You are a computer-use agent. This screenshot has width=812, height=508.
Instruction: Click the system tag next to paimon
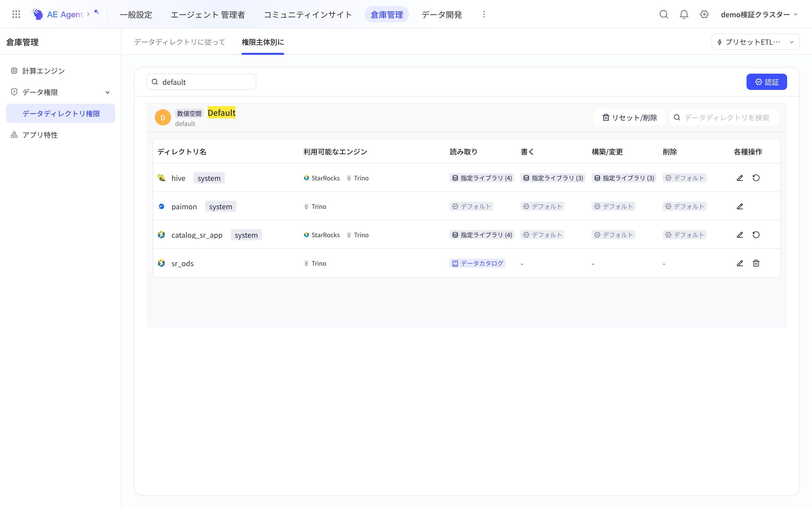pos(221,206)
